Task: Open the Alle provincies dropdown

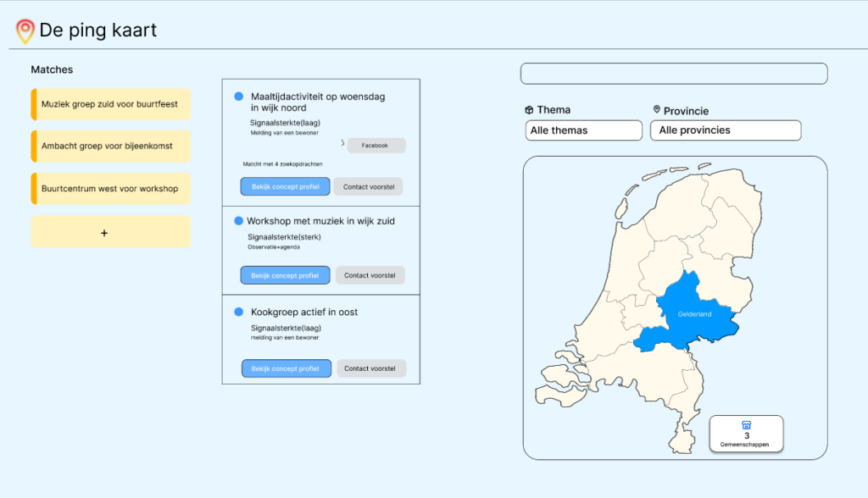Action: pos(725,130)
